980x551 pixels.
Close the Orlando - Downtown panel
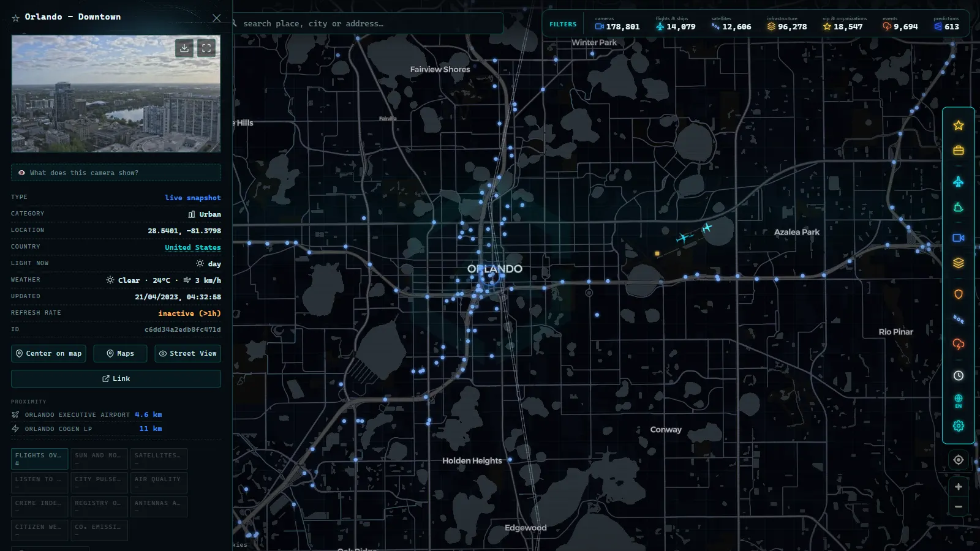[x=216, y=18]
